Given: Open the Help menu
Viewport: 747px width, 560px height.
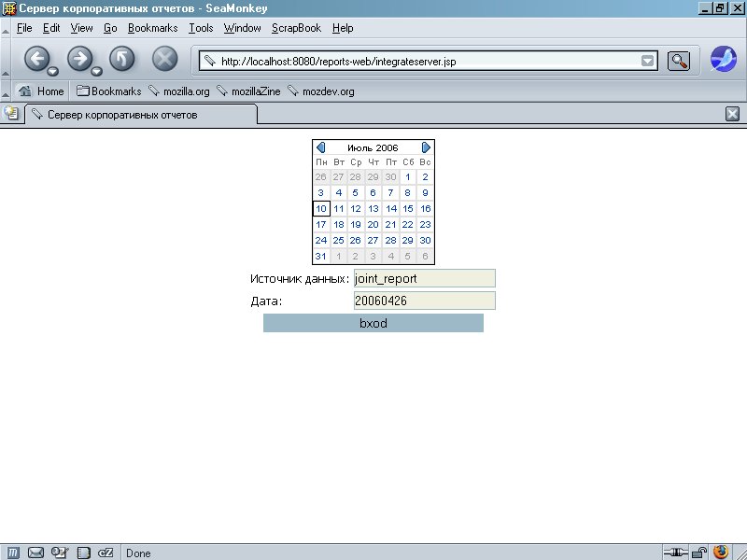Looking at the screenshot, I should click(343, 28).
